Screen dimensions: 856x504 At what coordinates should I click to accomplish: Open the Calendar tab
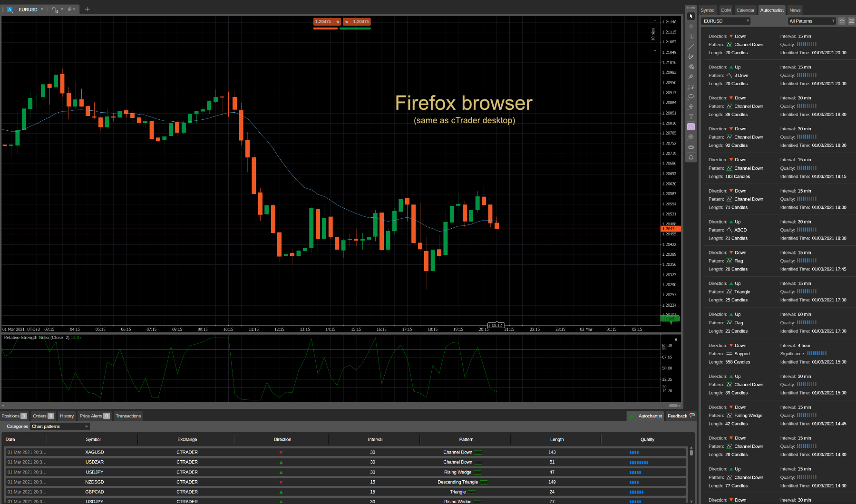[745, 10]
